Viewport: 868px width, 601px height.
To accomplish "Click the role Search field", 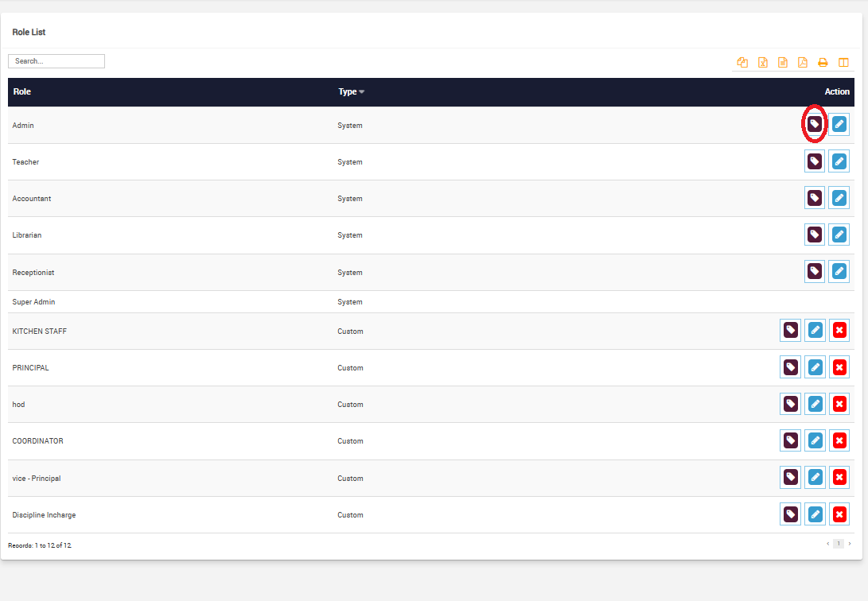I will (x=56, y=61).
